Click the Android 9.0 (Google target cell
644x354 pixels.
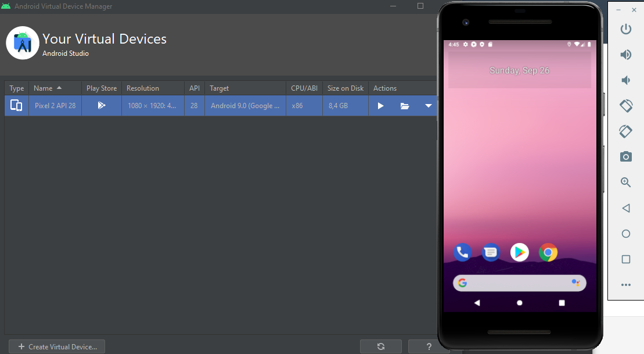click(x=245, y=106)
